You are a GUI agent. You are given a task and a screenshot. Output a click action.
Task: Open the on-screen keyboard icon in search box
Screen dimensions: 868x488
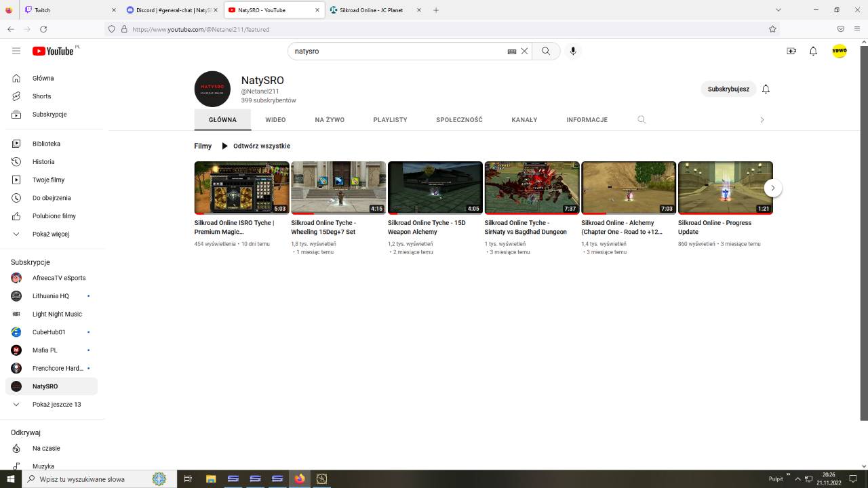coord(512,51)
